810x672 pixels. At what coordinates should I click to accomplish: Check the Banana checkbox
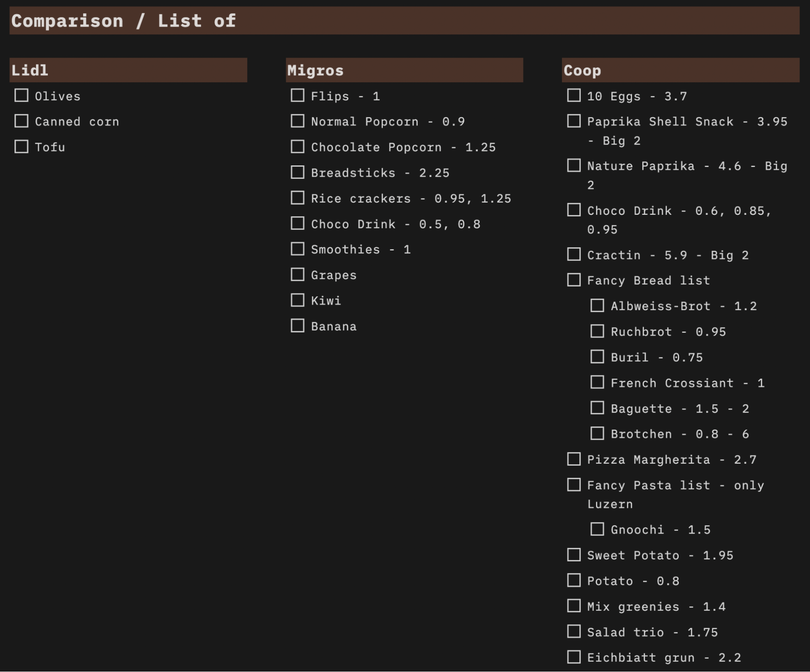[x=297, y=326]
